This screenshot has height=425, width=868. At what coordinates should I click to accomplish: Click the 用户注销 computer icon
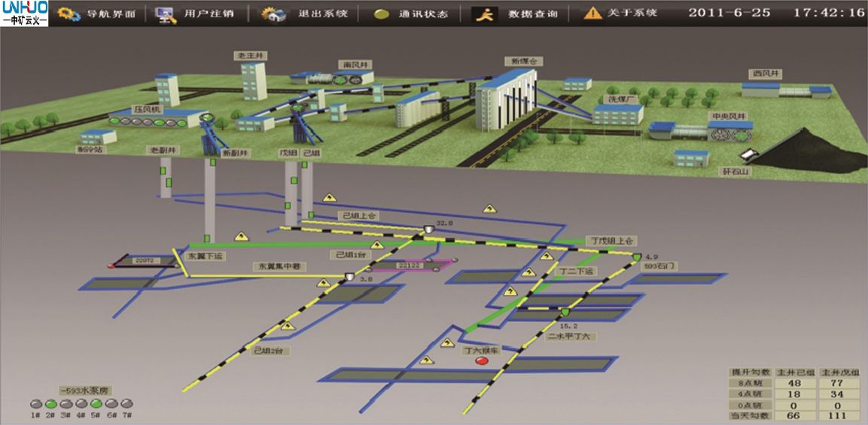click(x=166, y=14)
